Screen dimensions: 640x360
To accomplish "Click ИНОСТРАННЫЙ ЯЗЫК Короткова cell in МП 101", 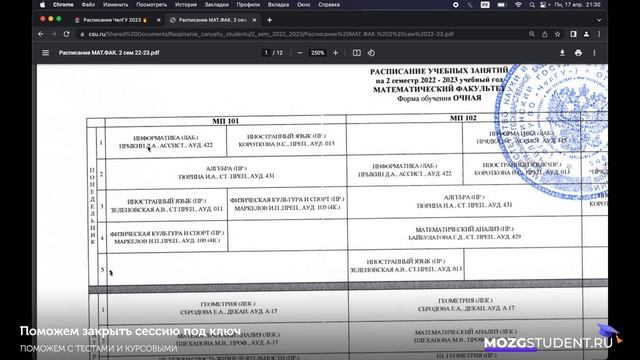I will coord(287,140).
